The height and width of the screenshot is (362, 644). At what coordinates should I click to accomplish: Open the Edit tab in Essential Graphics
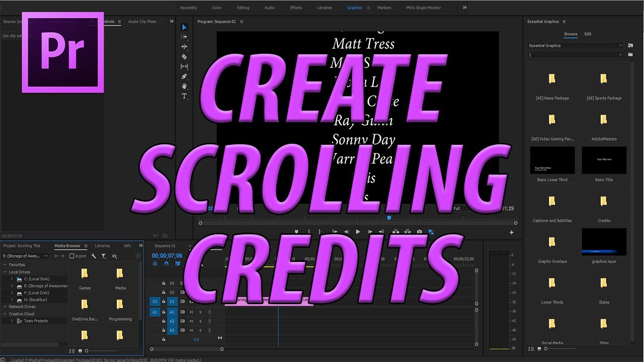588,34
